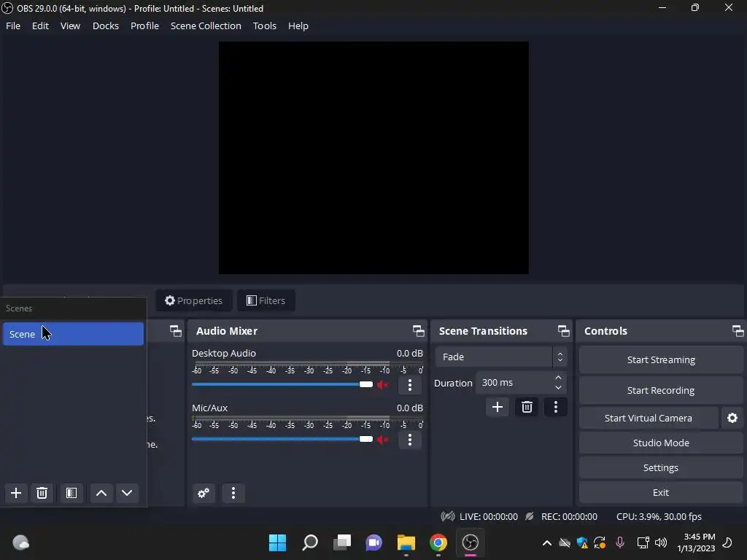Click Start Streaming button
Screen dimensions: 747x560
click(661, 360)
